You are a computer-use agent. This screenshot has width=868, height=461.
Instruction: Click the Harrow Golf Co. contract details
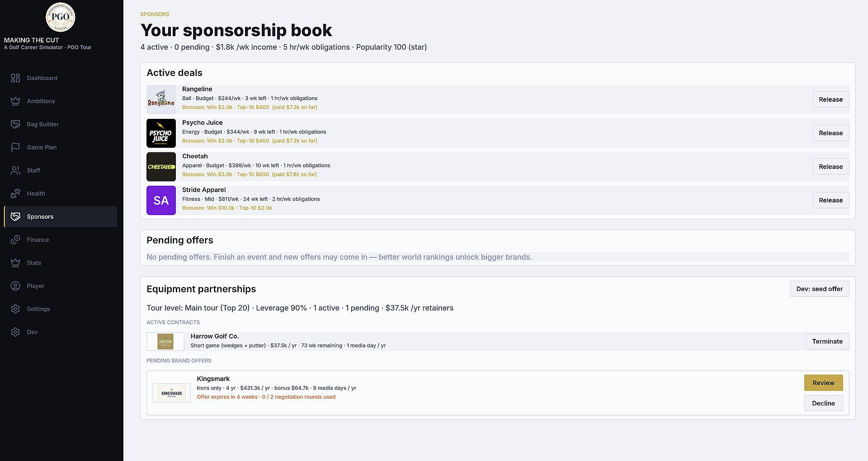(288, 345)
